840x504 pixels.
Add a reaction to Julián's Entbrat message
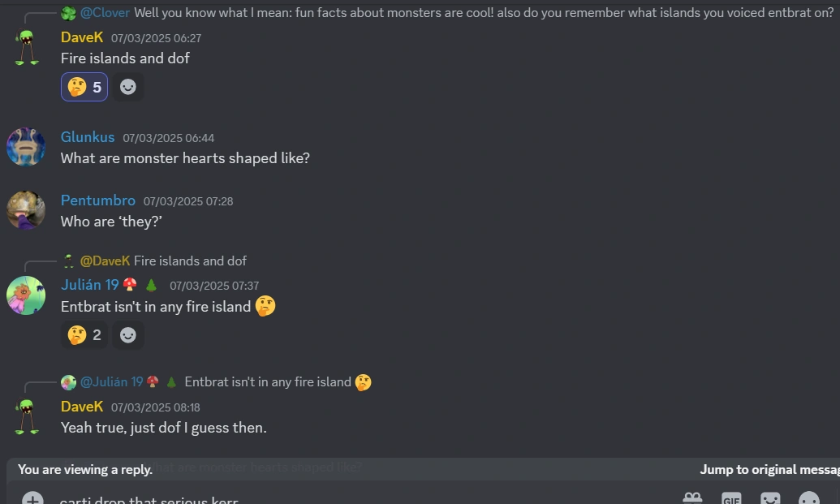(x=127, y=334)
